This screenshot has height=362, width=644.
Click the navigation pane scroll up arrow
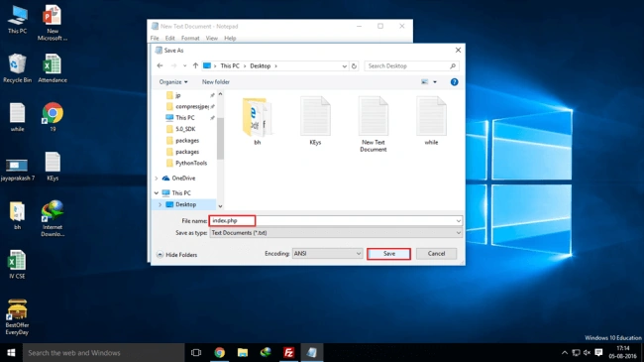click(221, 94)
